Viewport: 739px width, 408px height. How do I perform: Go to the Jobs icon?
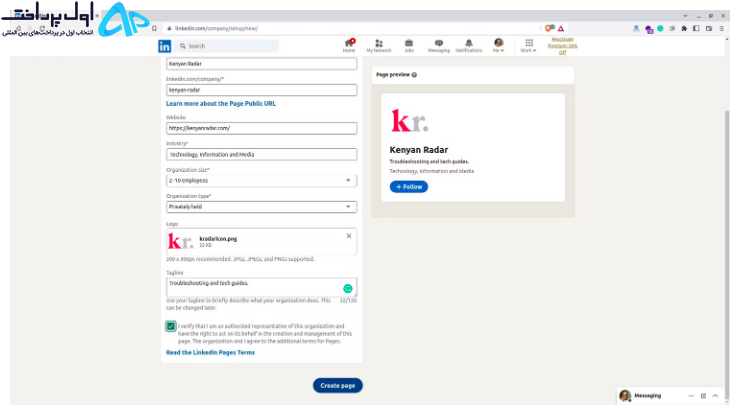409,46
